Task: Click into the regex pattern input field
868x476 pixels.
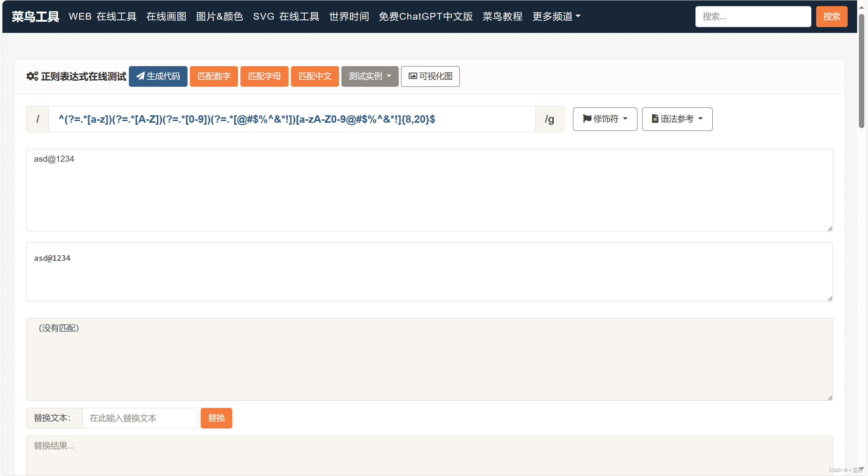Action: 292,119
